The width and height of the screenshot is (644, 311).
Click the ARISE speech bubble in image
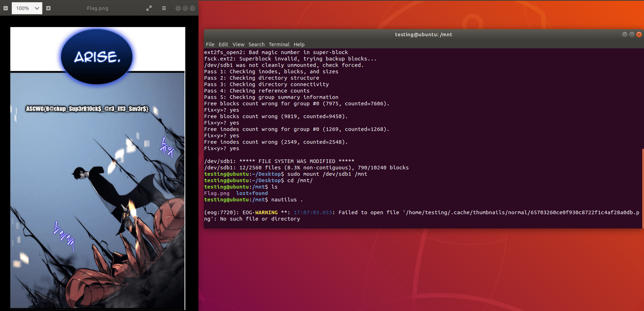[x=97, y=57]
